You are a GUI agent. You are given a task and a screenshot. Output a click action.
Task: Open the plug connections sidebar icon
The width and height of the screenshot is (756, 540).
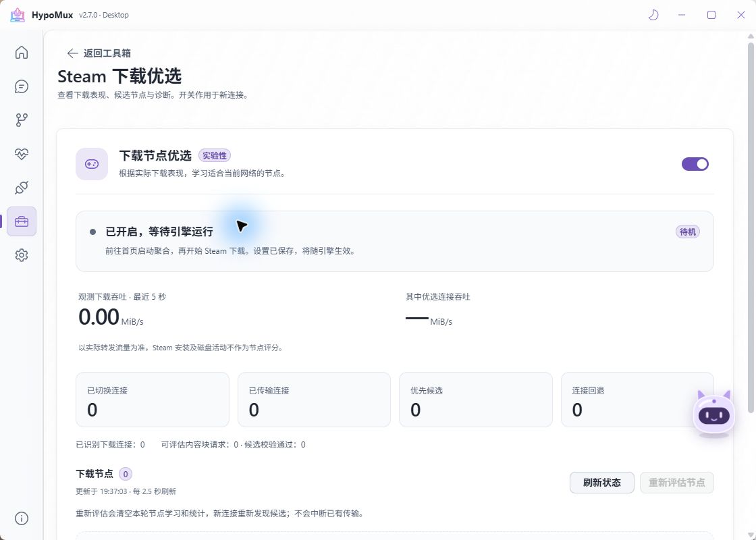coord(21,188)
